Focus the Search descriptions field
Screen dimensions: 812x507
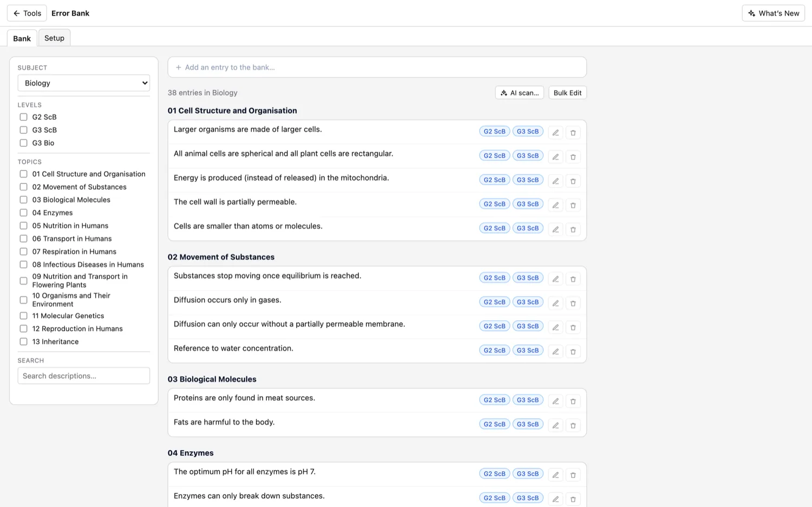coord(84,376)
